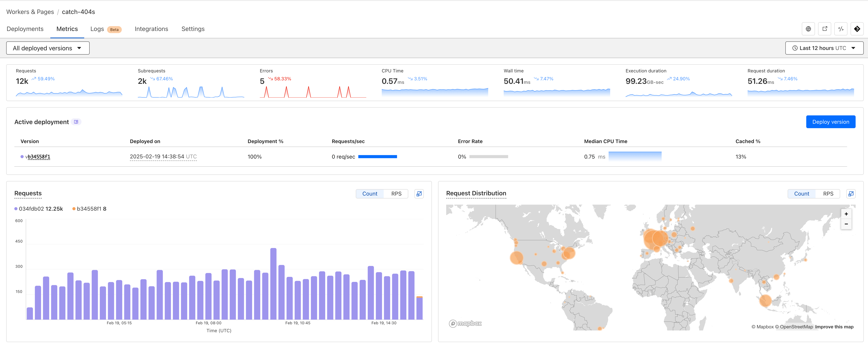Click the Deploy version button
The width and height of the screenshot is (868, 345).
tap(831, 122)
